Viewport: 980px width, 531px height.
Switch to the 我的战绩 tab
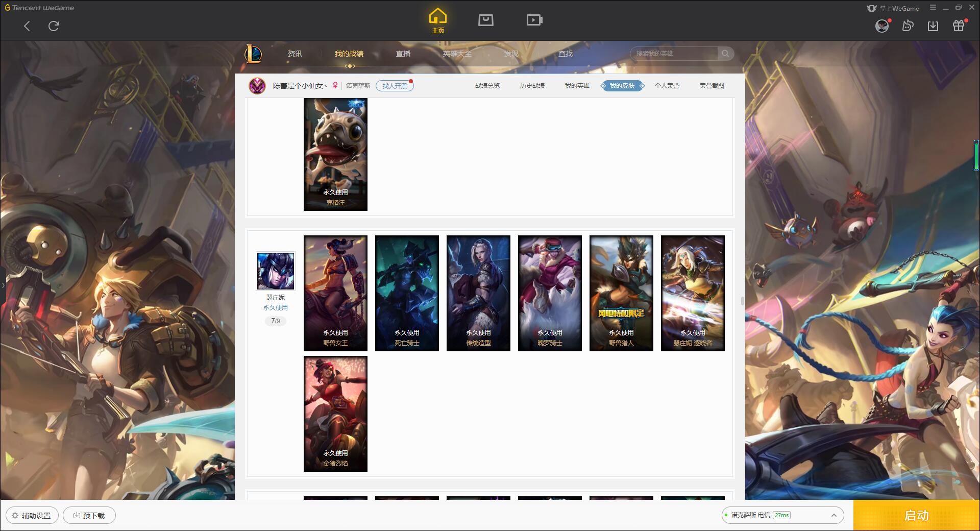[x=349, y=54]
